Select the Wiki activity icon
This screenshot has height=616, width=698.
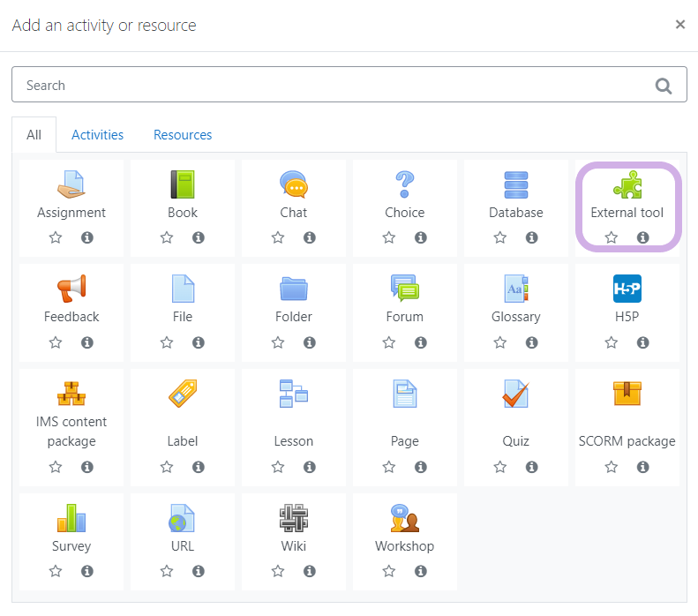[294, 518]
